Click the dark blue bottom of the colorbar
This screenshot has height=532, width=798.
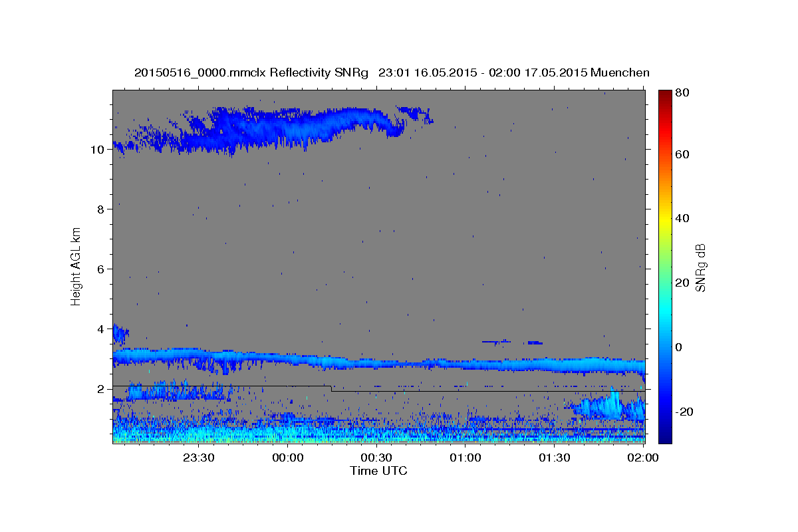click(x=665, y=436)
